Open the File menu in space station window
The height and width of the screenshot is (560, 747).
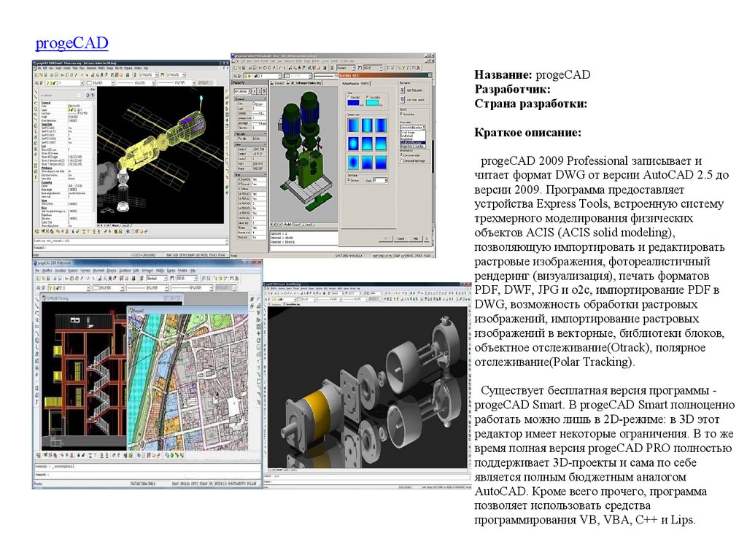pyautogui.click(x=39, y=68)
